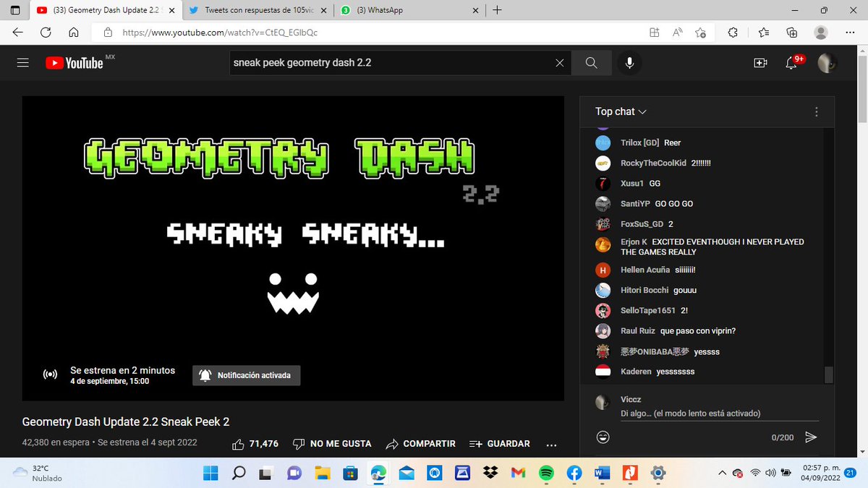Click the Edge address bar URL
This screenshot has height=488, width=868.
click(220, 33)
